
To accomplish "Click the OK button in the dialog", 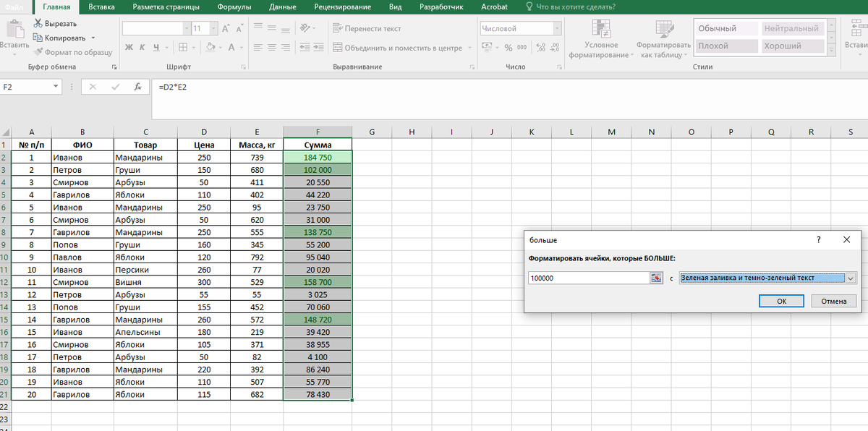I will tap(781, 301).
